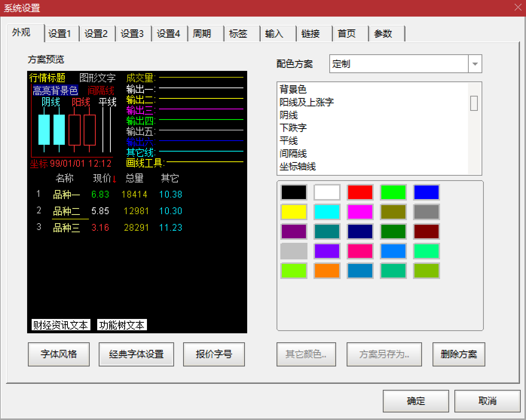Switch to the 周期 tab

coord(206,34)
